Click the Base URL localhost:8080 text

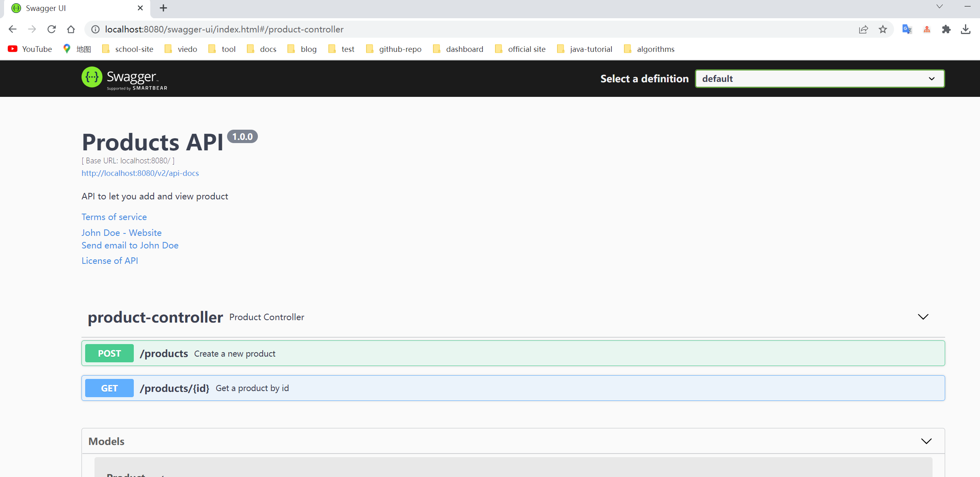pos(128,160)
